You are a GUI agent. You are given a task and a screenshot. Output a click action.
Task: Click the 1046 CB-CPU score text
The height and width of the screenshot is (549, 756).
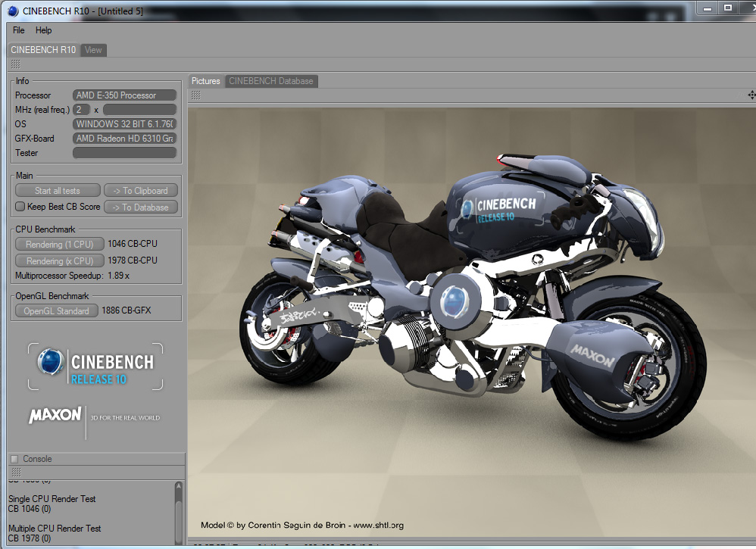click(x=133, y=244)
